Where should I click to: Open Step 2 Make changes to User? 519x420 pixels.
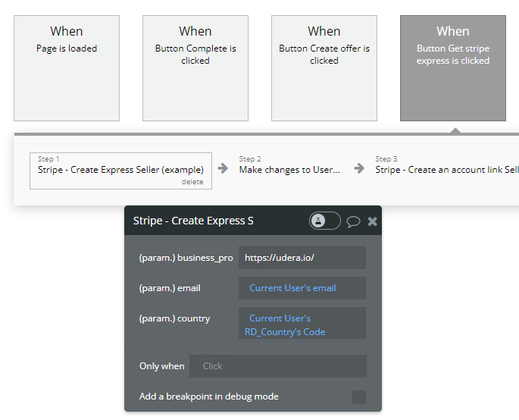click(x=289, y=170)
